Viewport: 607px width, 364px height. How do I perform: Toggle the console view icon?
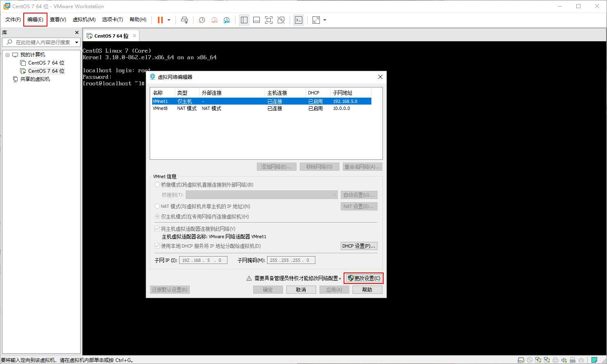click(299, 20)
